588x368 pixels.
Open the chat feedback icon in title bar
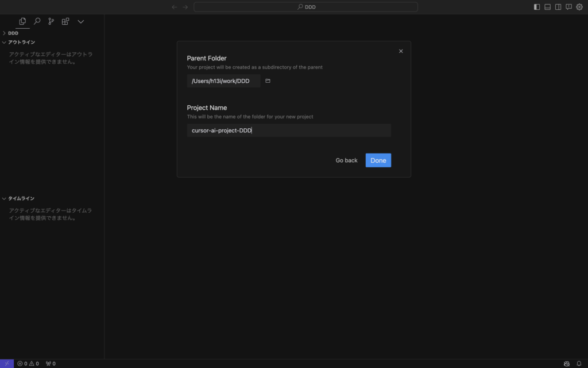568,7
